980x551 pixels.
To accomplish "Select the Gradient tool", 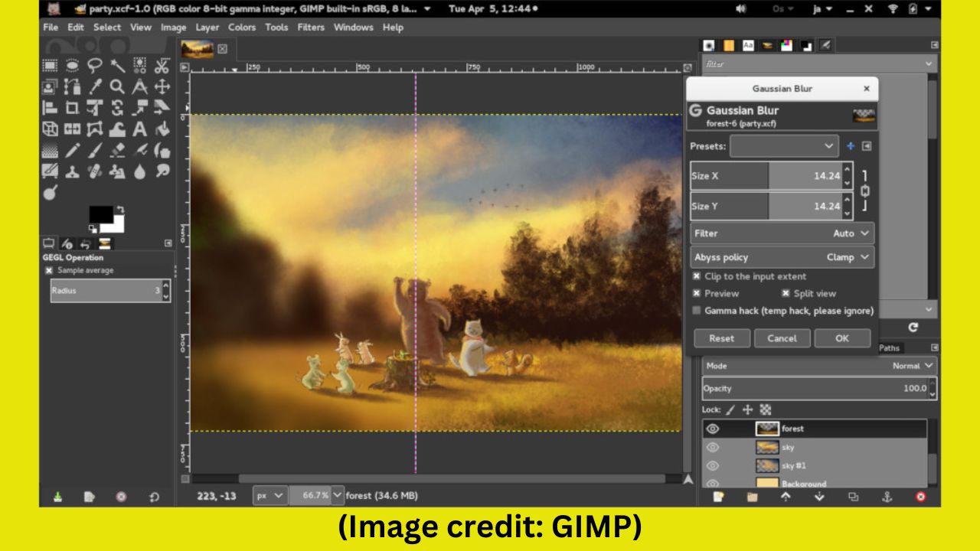I will 50,151.
